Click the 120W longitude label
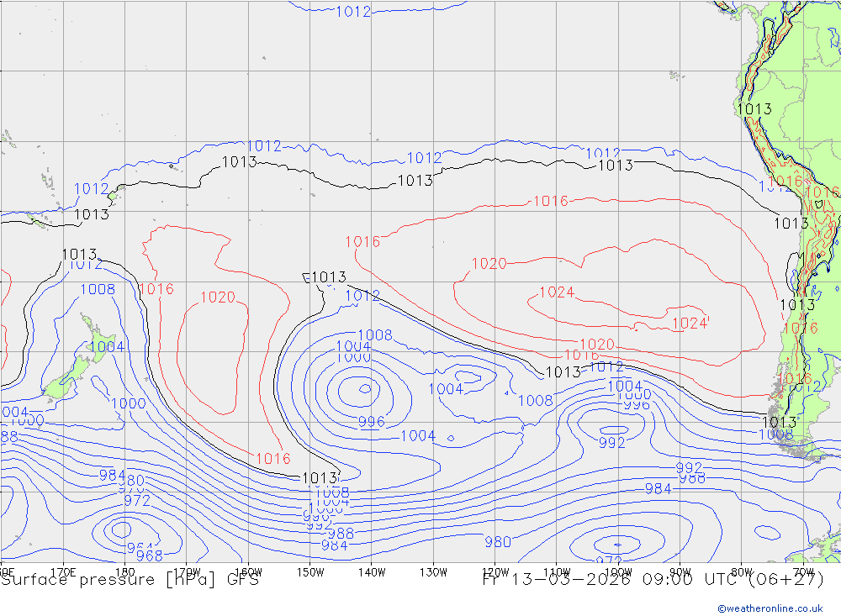Image resolution: width=841 pixels, height=616 pixels. pyautogui.click(x=495, y=572)
